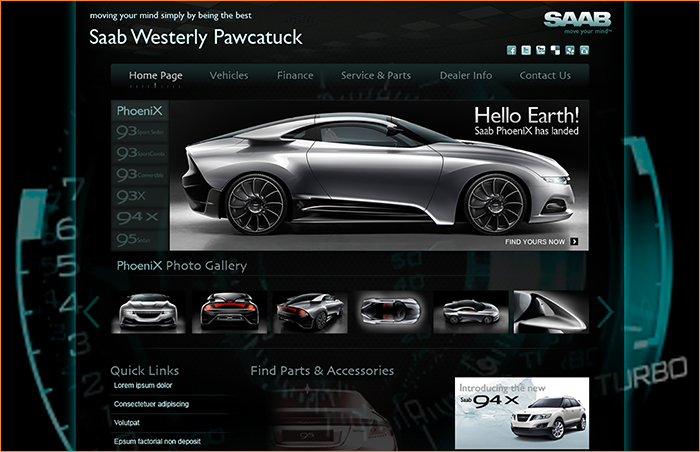Screen dimensions: 700x452
Task: Open Service & Parts menu
Action: [375, 76]
